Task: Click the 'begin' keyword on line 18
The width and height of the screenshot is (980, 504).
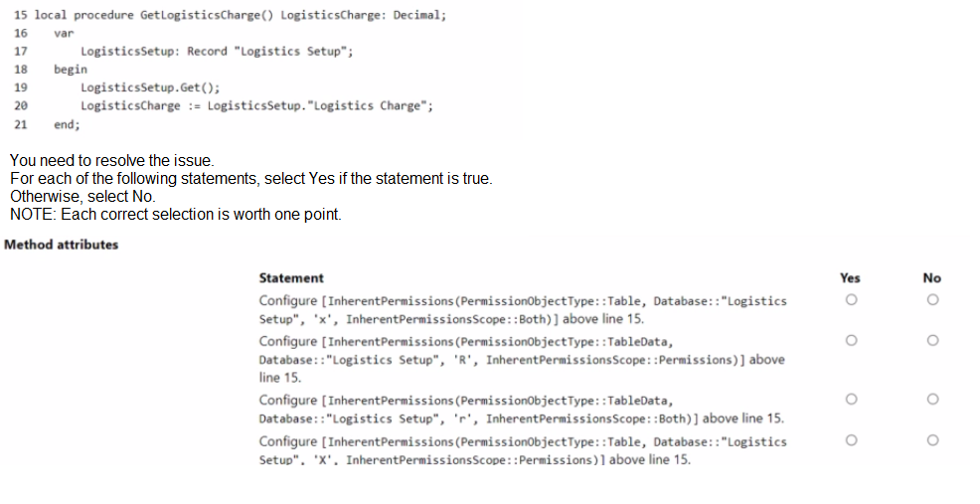Action: (71, 70)
